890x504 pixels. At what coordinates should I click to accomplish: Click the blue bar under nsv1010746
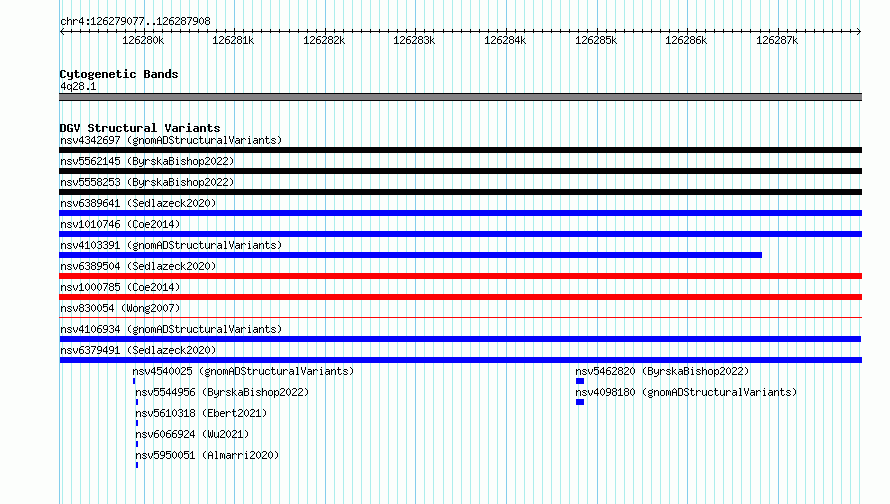pyautogui.click(x=460, y=234)
